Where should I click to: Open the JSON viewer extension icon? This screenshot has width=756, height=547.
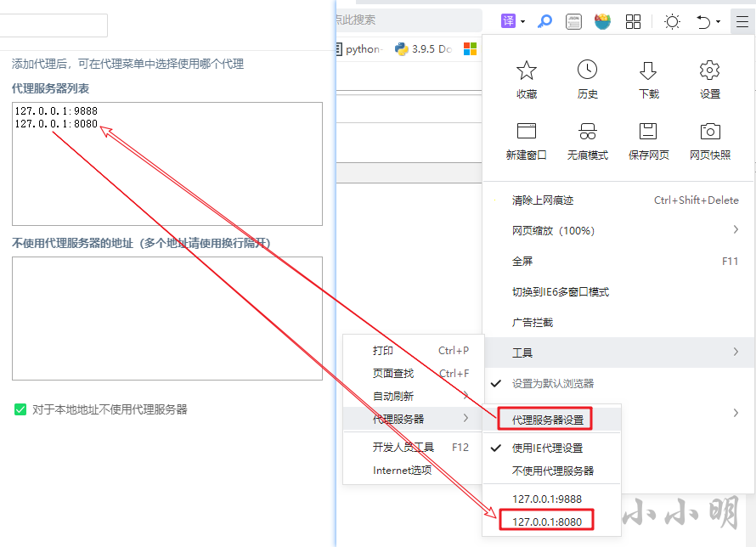(573, 21)
